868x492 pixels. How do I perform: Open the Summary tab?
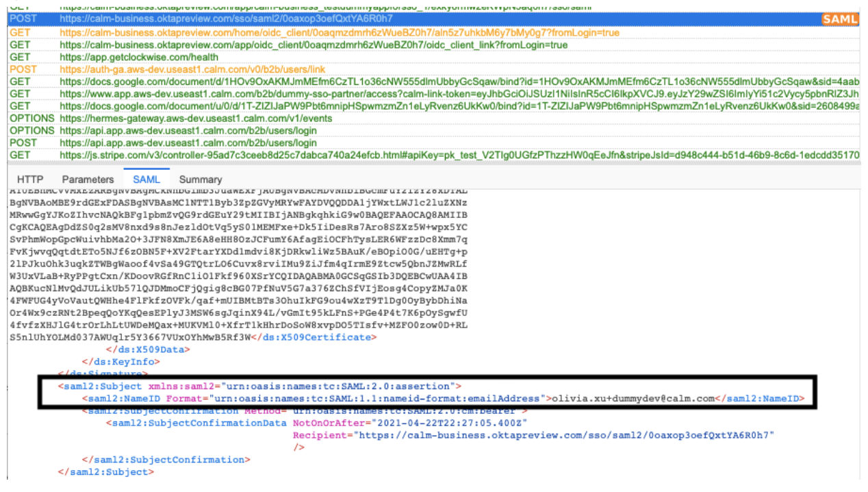(201, 180)
